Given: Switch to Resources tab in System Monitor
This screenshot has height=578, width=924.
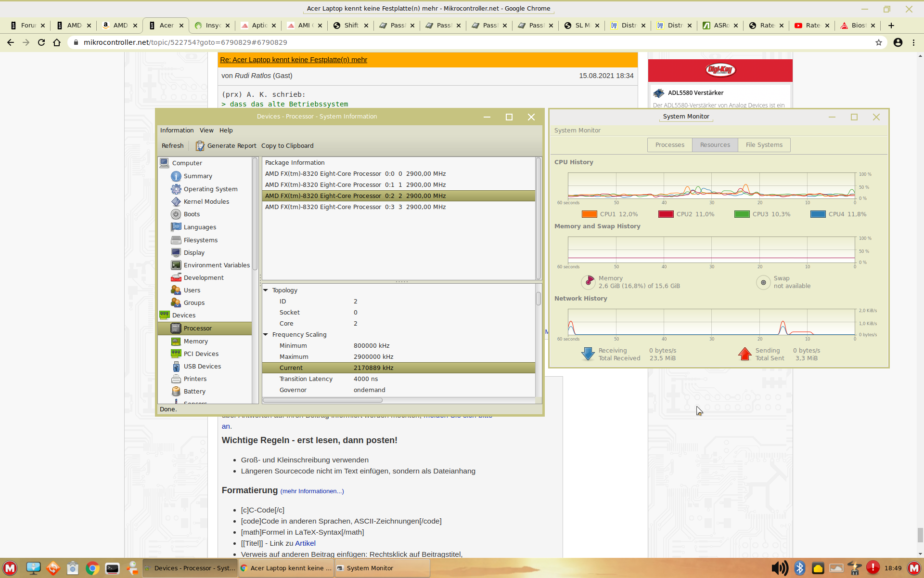Looking at the screenshot, I should click(x=715, y=145).
